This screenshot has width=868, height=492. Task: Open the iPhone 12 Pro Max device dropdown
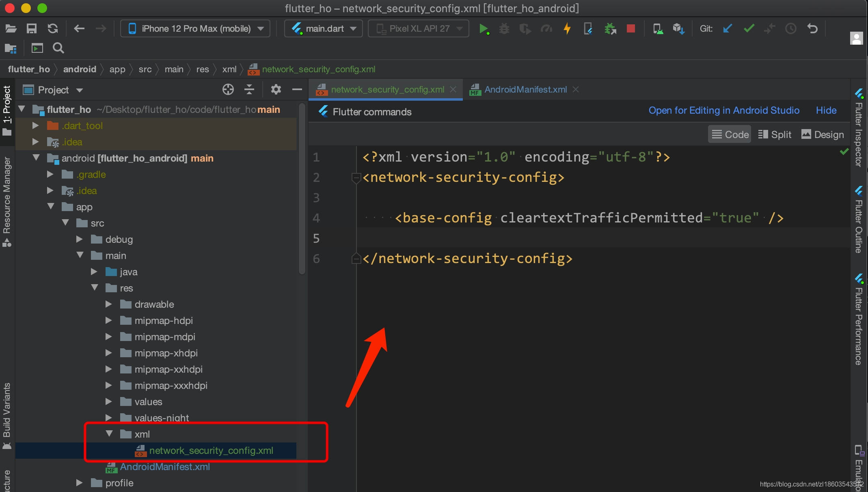click(195, 28)
